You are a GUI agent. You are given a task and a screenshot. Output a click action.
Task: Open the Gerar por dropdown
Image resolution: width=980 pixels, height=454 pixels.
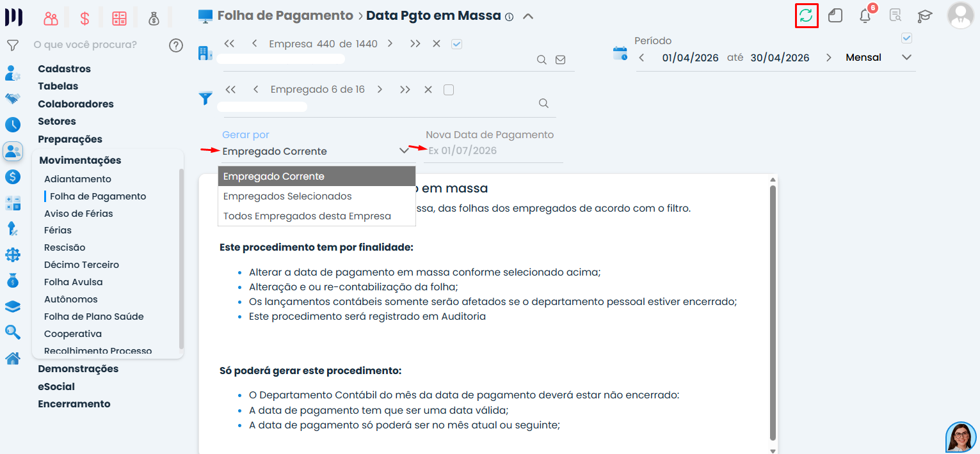point(316,152)
